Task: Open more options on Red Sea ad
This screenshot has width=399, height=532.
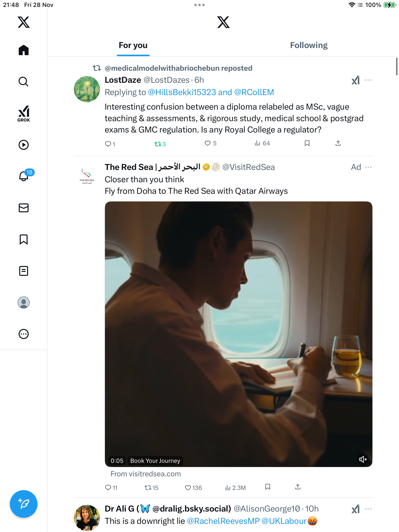Action: tap(368, 167)
